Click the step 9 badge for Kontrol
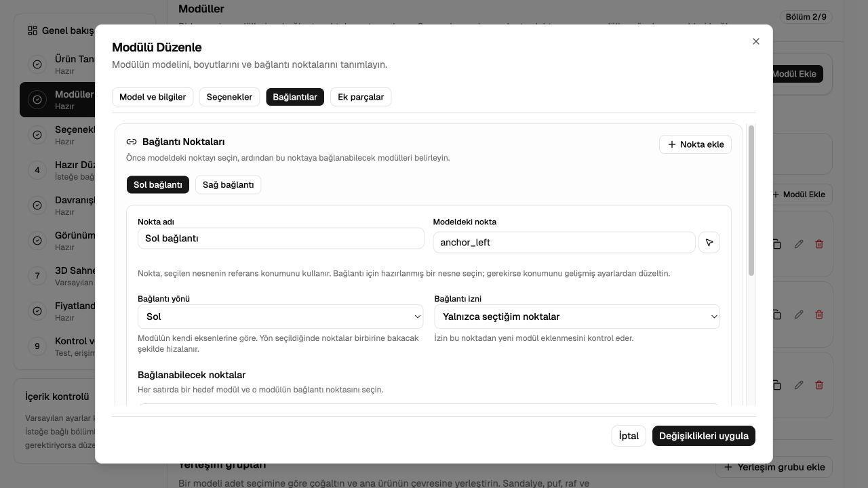The image size is (868, 488). (x=37, y=346)
